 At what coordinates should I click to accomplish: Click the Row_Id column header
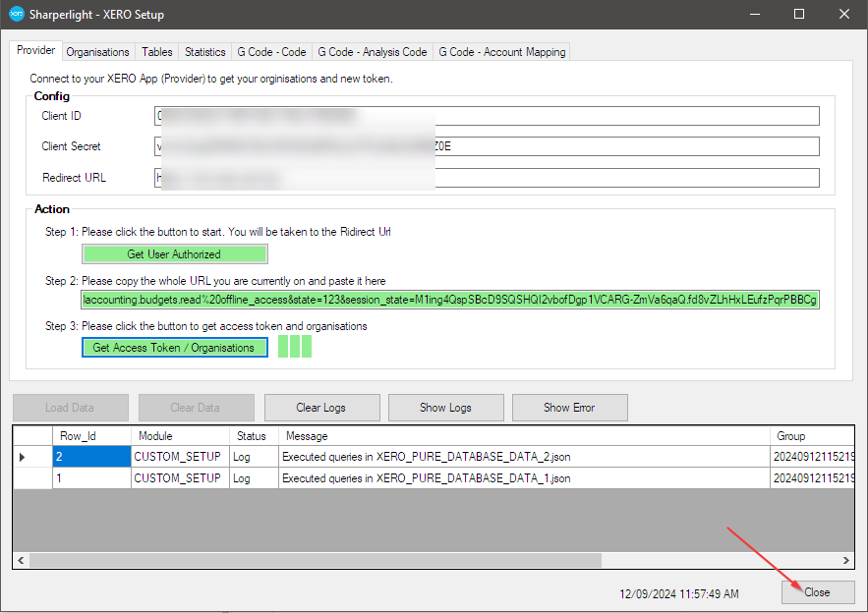91,436
